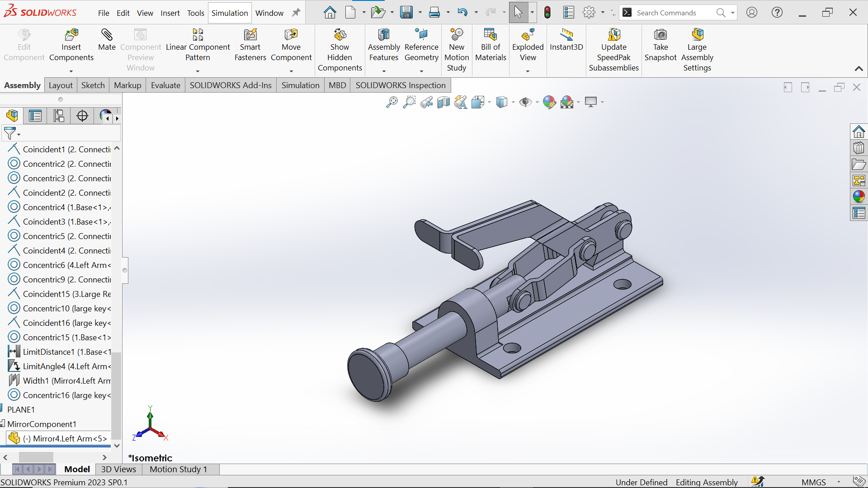The image size is (868, 488).
Task: Open the Appearances task pane icon
Action: (859, 197)
